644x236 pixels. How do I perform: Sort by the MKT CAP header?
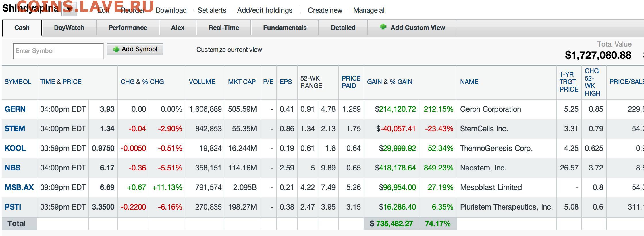coord(242,82)
